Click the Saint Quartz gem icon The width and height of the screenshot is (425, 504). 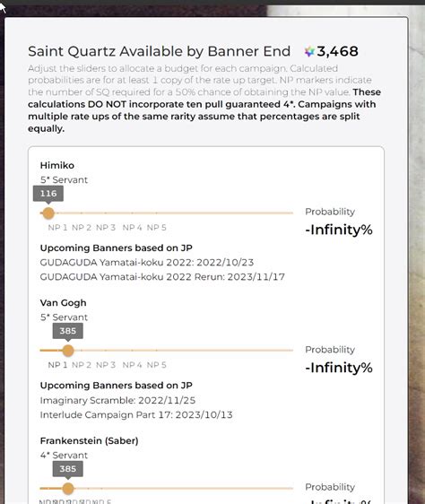point(309,51)
